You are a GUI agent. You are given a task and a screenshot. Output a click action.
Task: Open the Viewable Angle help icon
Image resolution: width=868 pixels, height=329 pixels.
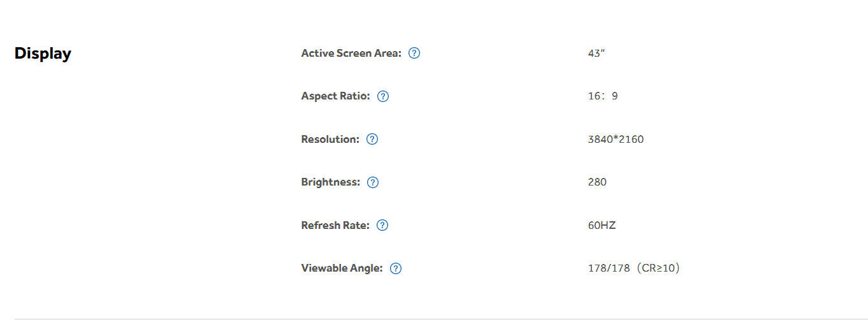coord(396,268)
